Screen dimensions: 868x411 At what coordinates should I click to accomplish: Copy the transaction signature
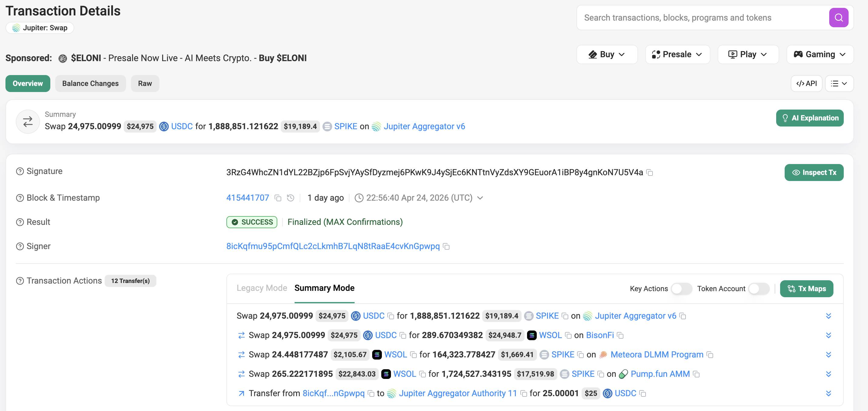pyautogui.click(x=650, y=173)
